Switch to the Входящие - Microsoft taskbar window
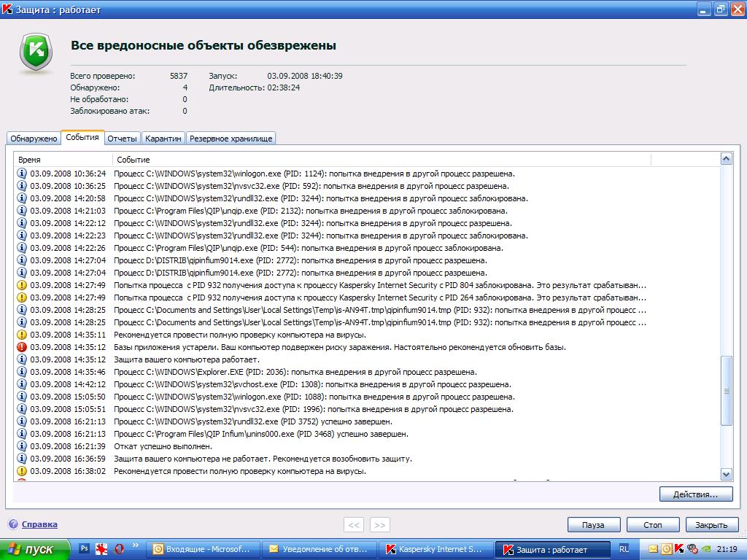Viewport: 747px width, 560px height. click(x=205, y=549)
